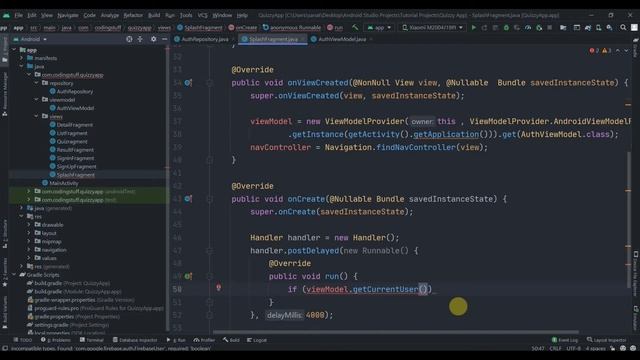Run the app with the green play button

pyautogui.click(x=473, y=28)
